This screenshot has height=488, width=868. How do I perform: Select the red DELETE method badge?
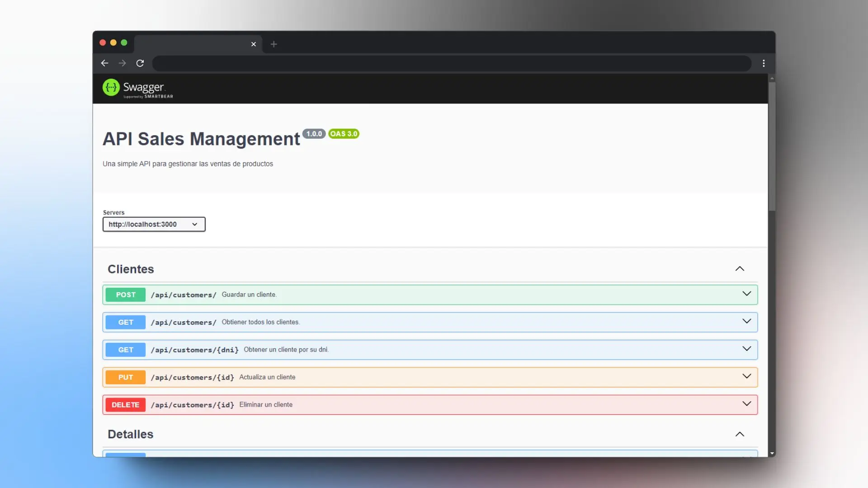coord(125,404)
